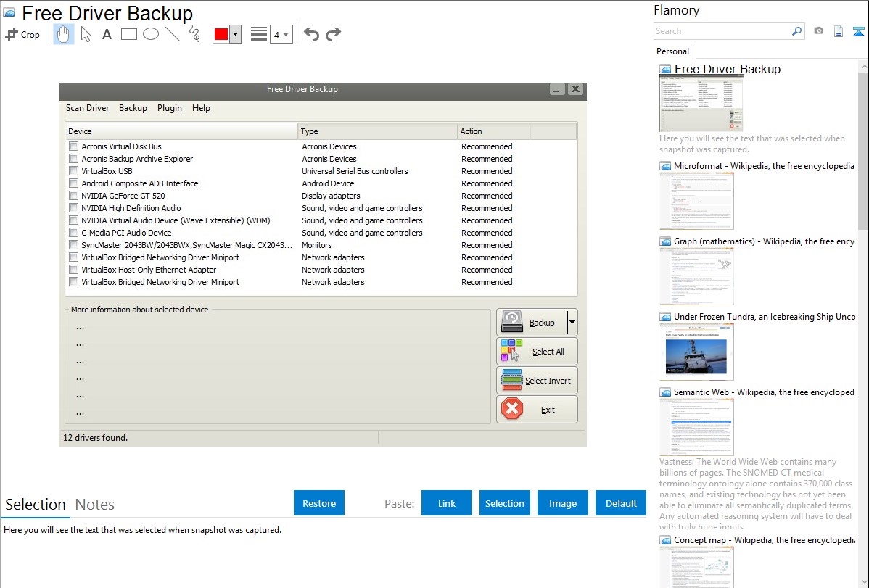Pick the rectangle shape tool
The image size is (869, 588).
129,34
